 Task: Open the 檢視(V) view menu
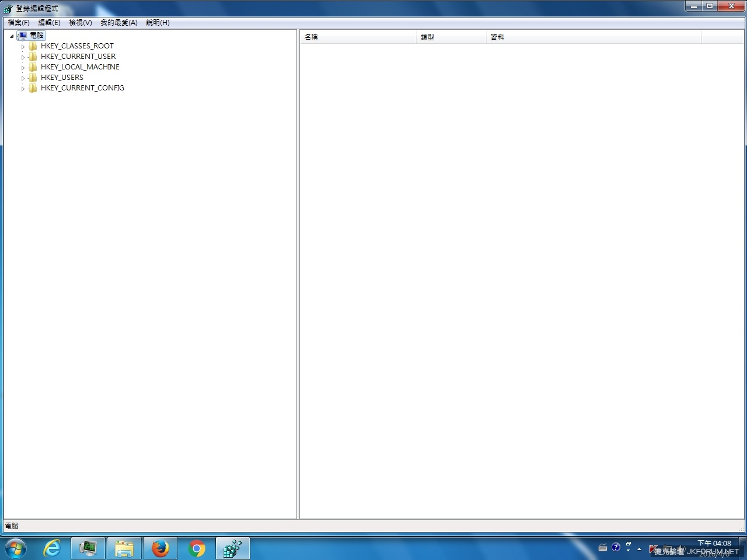(x=80, y=23)
